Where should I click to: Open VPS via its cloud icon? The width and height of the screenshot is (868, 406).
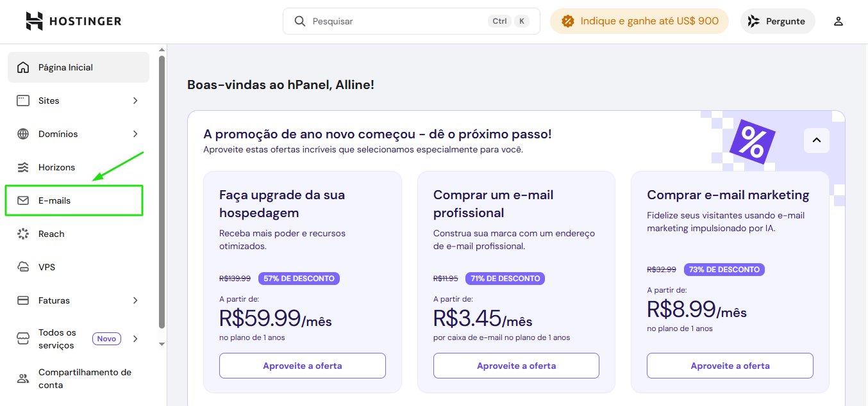pyautogui.click(x=23, y=267)
